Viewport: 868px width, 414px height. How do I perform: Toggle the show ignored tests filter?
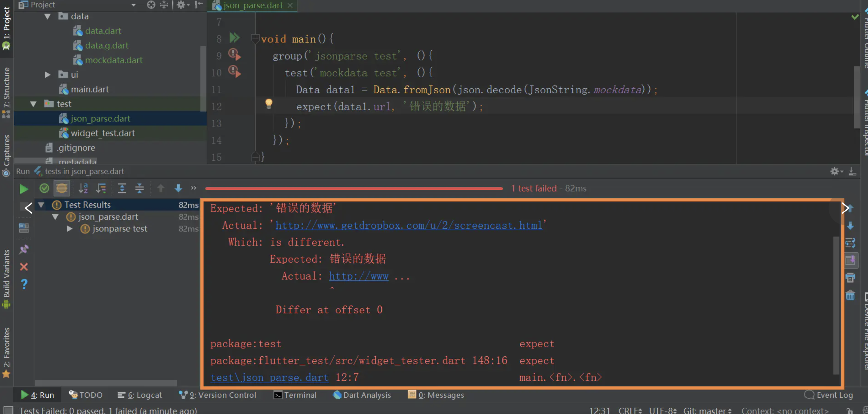click(62, 188)
